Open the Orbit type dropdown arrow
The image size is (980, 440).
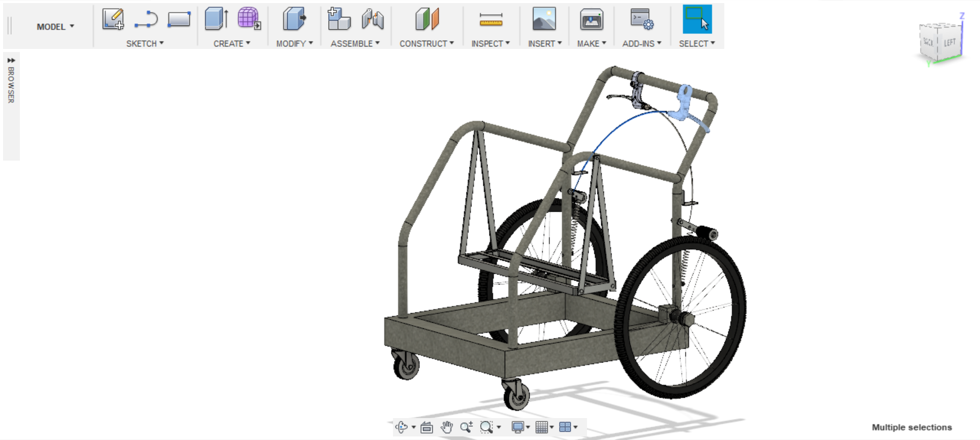click(413, 427)
